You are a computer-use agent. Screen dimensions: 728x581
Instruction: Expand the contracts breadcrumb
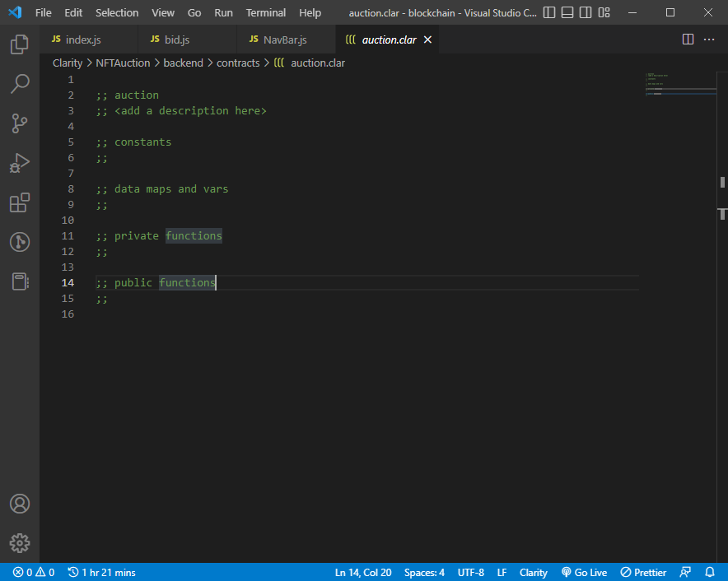pyautogui.click(x=238, y=63)
